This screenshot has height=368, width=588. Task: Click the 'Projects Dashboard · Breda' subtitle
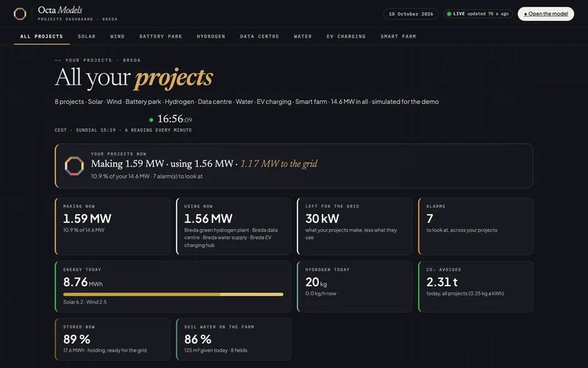coord(78,19)
